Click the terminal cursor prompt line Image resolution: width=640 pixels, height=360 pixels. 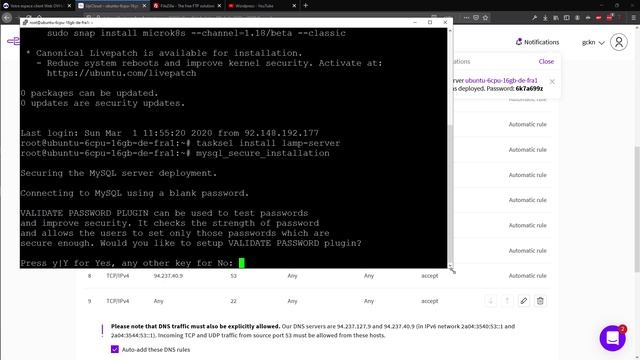(132, 263)
